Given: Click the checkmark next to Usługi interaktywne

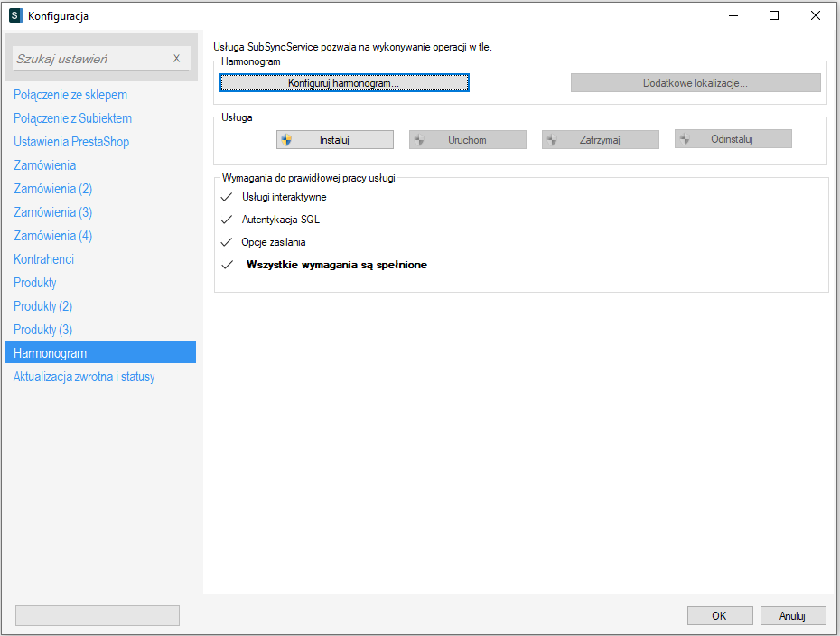Looking at the screenshot, I should [x=226, y=197].
